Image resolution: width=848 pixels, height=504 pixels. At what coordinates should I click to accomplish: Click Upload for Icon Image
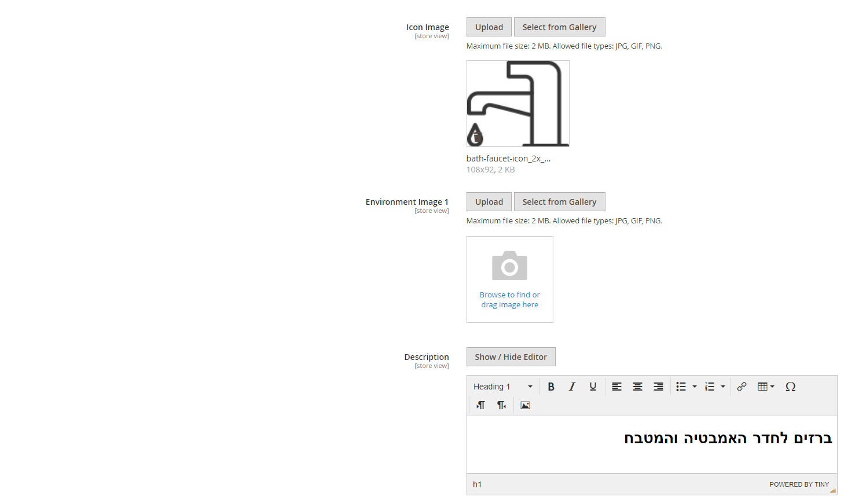[x=489, y=27]
